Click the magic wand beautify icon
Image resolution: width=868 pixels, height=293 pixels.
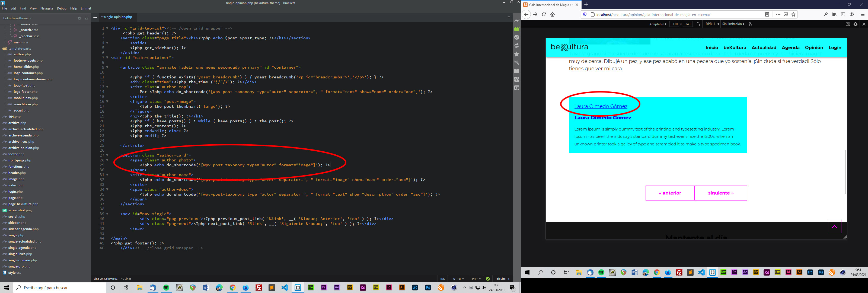[516, 62]
